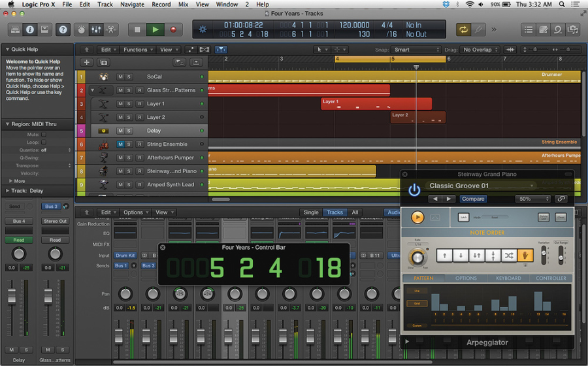Image resolution: width=588 pixels, height=366 pixels.
Task: Toggle the Inspector info button
Action: tap(30, 29)
